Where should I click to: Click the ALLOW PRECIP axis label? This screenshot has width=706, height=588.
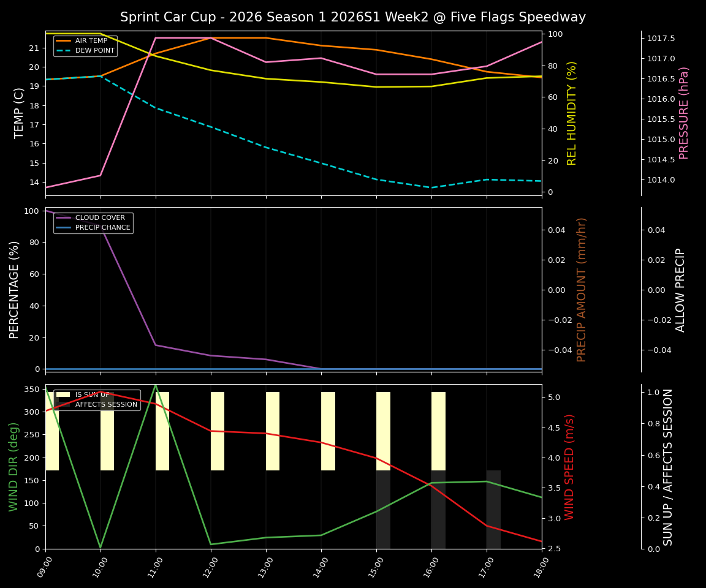pyautogui.click(x=681, y=288)
